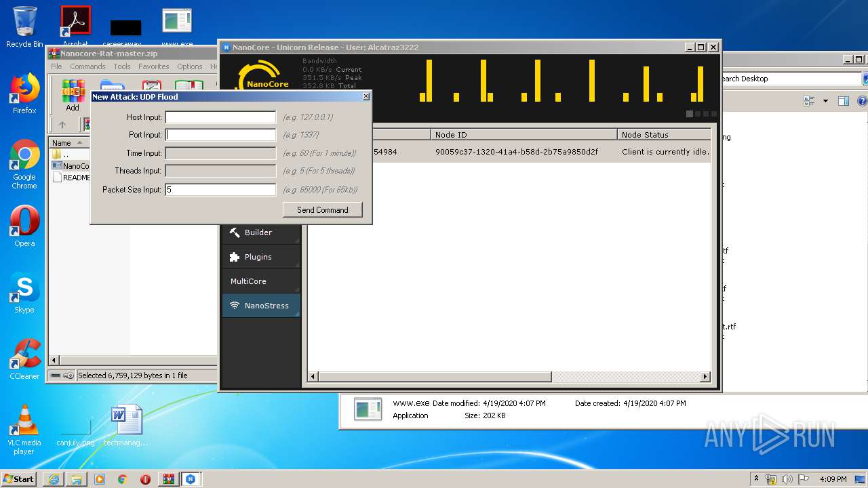Viewport: 868px width, 488px height.
Task: Click right arrow of NanoCore horizontal scrollbar
Action: (705, 376)
